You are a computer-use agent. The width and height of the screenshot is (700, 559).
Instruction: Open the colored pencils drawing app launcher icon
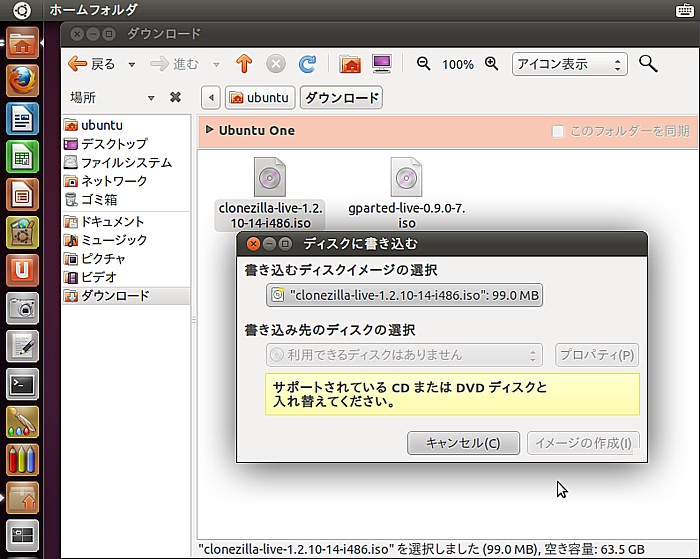coord(22,460)
